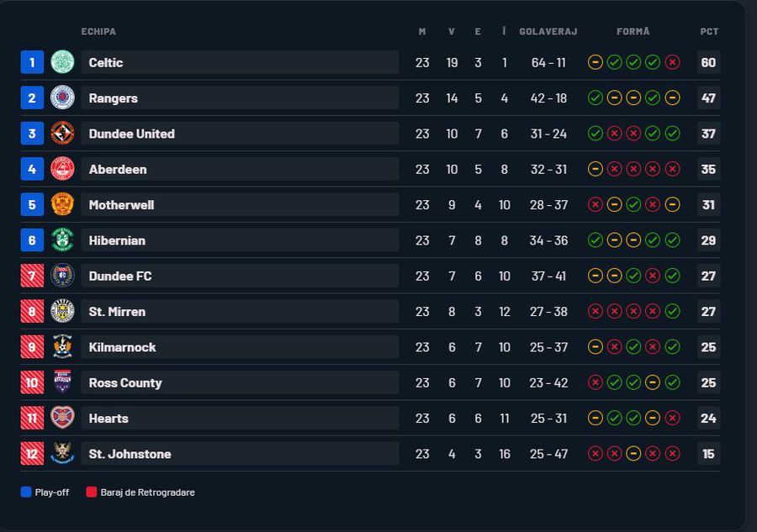Click position badge number 1

pyautogui.click(x=32, y=62)
